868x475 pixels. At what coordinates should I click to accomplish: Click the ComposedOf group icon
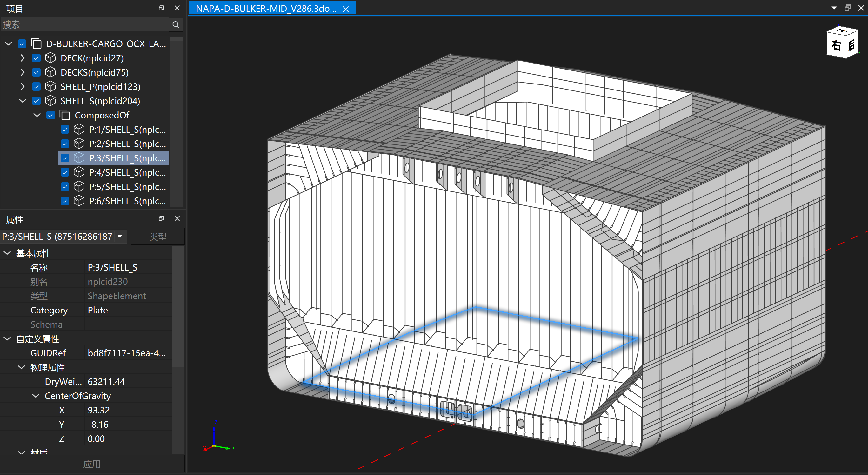(65, 115)
